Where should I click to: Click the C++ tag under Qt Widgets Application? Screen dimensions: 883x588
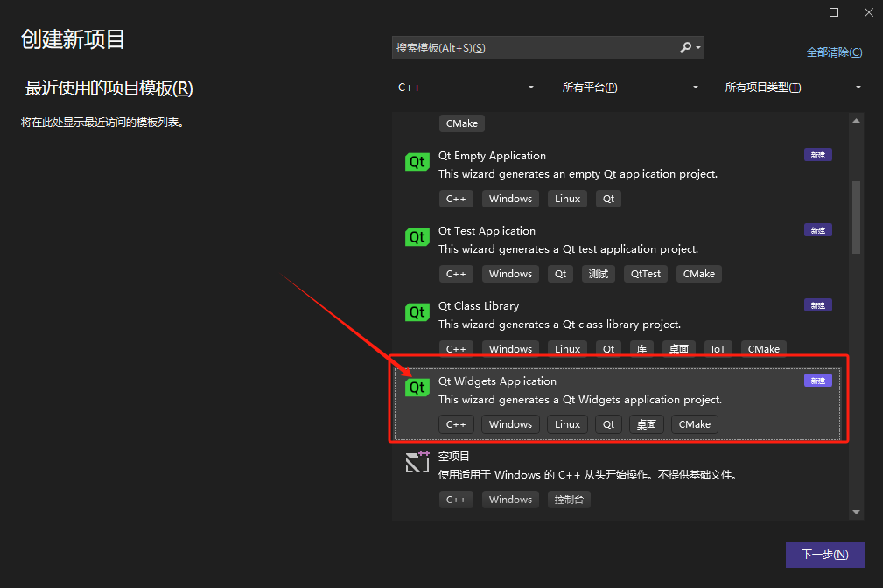coord(456,424)
